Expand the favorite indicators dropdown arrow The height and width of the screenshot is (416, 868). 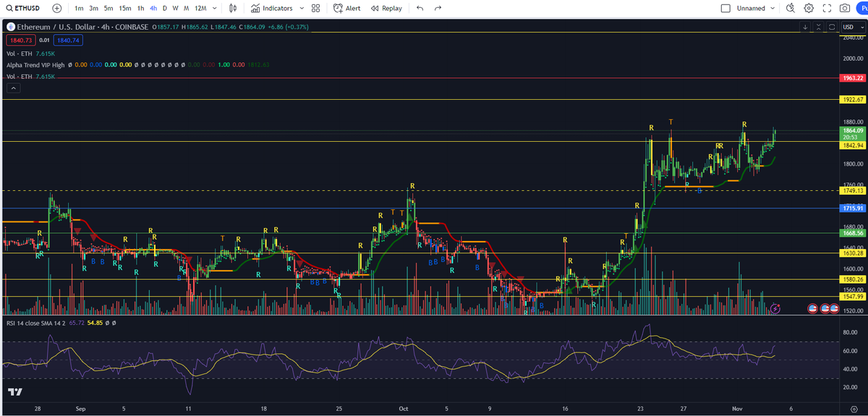[x=301, y=8]
